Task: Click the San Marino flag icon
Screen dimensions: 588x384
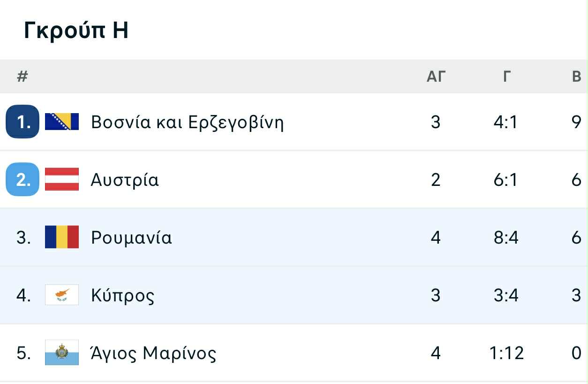Action: tap(62, 353)
